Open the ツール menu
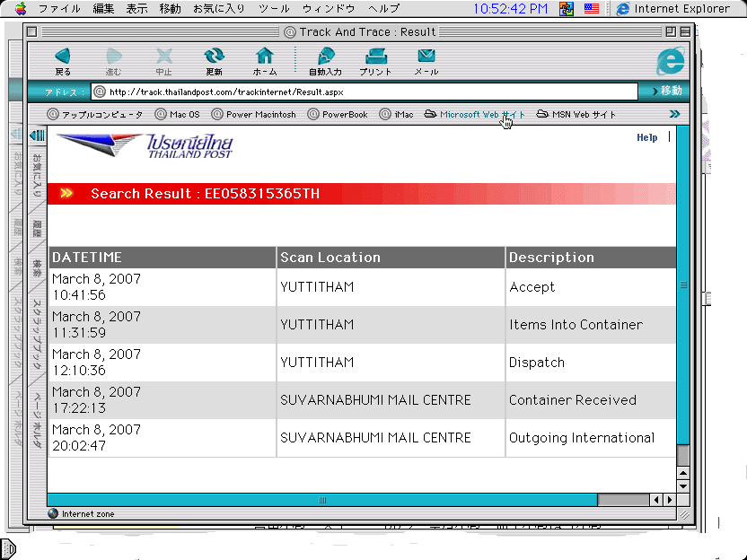The width and height of the screenshot is (747, 560). coord(274,9)
